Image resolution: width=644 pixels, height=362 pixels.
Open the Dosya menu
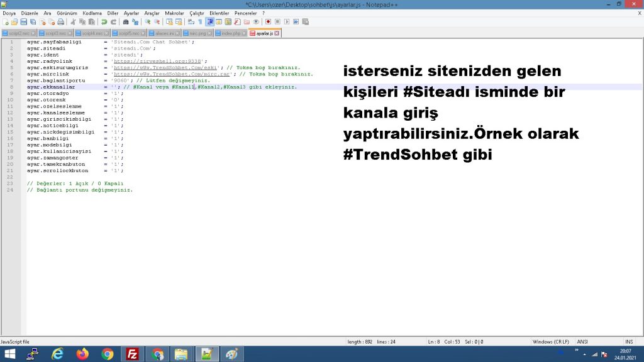pos(9,13)
